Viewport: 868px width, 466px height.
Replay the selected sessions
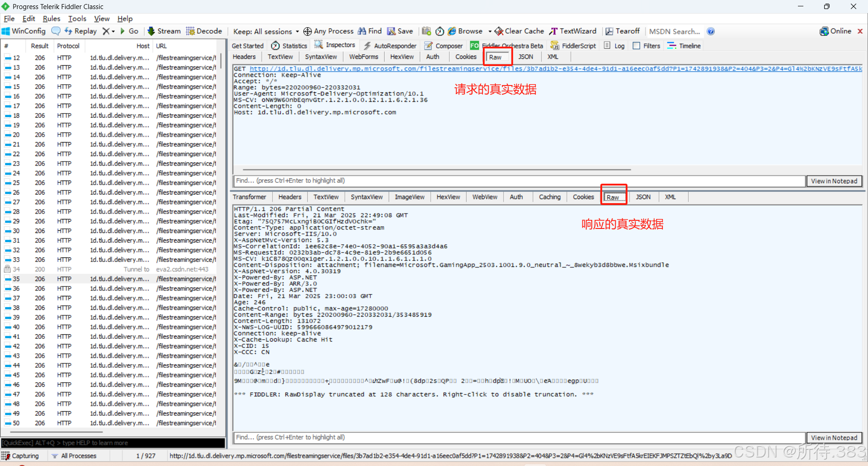pos(80,31)
